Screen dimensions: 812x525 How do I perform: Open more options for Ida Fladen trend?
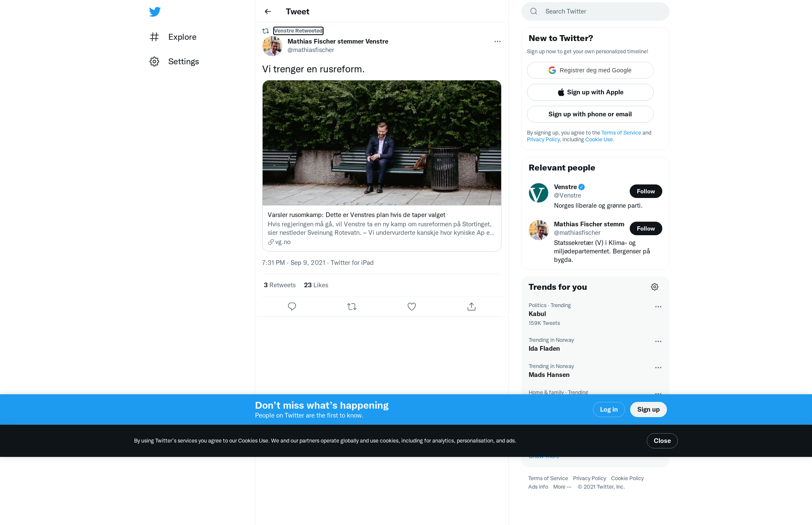tap(658, 341)
